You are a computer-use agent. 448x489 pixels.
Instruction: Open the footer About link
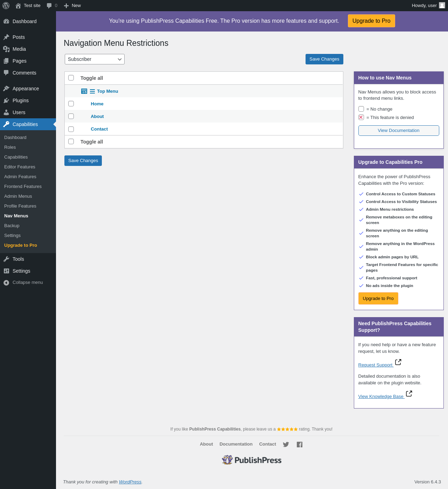click(x=206, y=444)
